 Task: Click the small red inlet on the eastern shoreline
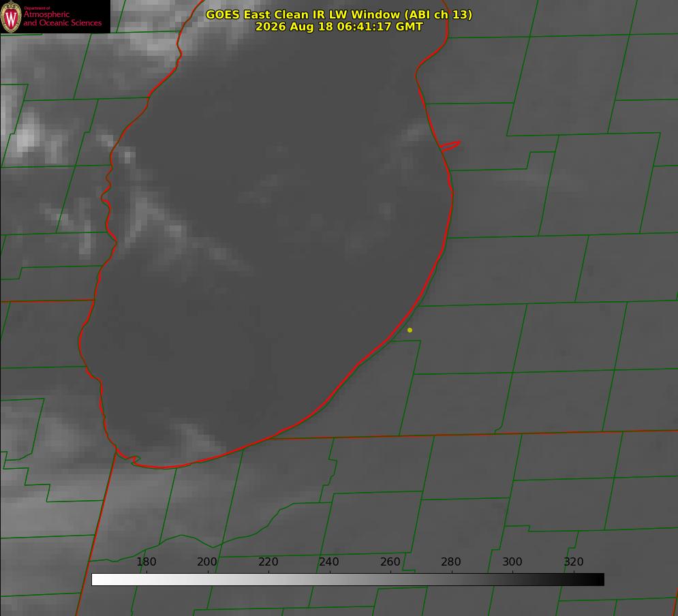point(450,146)
